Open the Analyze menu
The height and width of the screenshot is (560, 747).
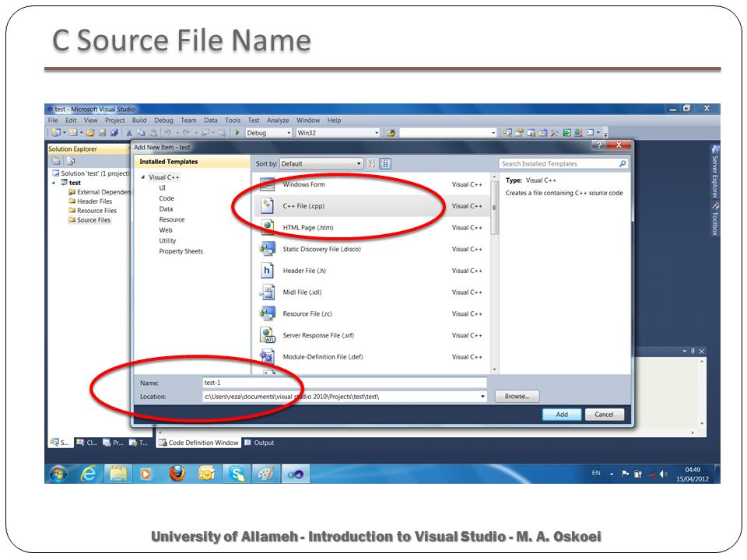278,121
